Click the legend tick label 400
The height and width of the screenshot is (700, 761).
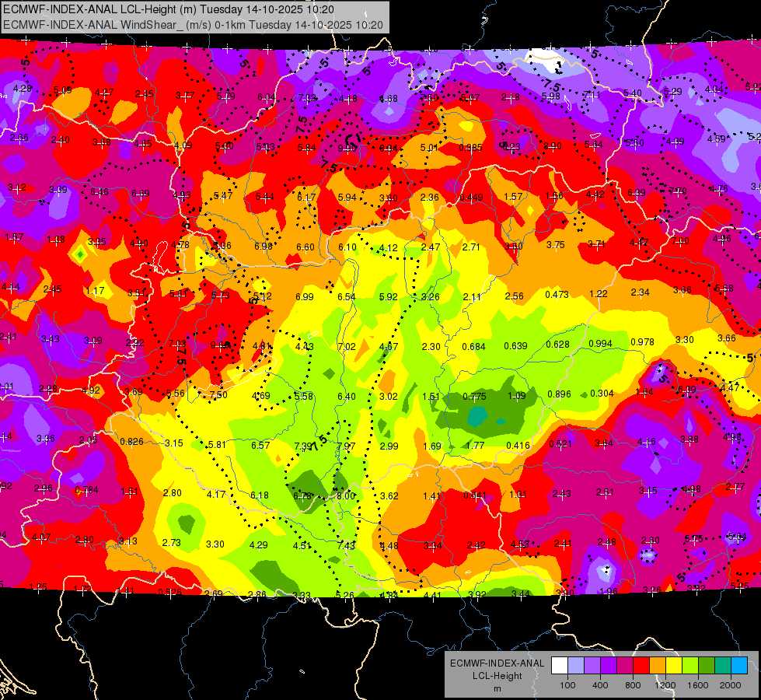(x=600, y=685)
